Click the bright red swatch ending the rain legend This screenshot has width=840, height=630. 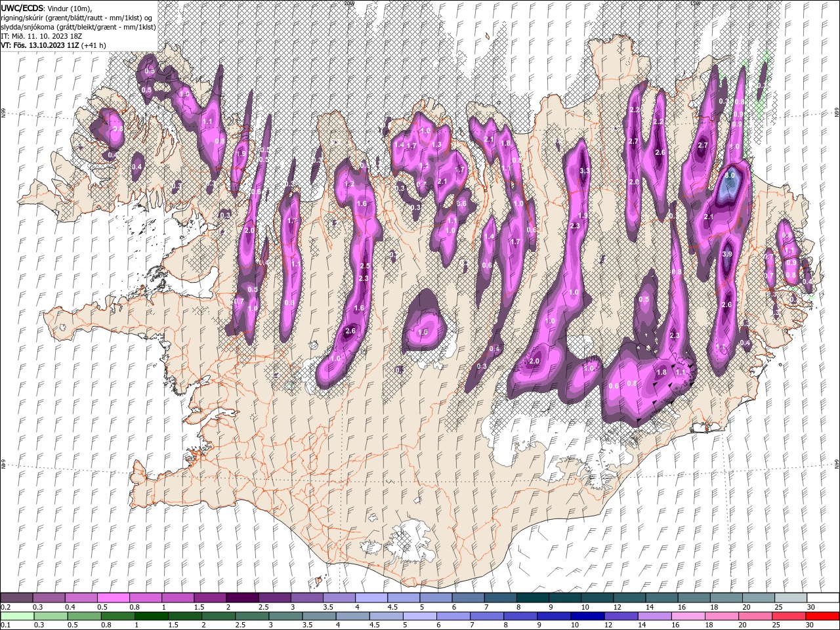[823, 616]
